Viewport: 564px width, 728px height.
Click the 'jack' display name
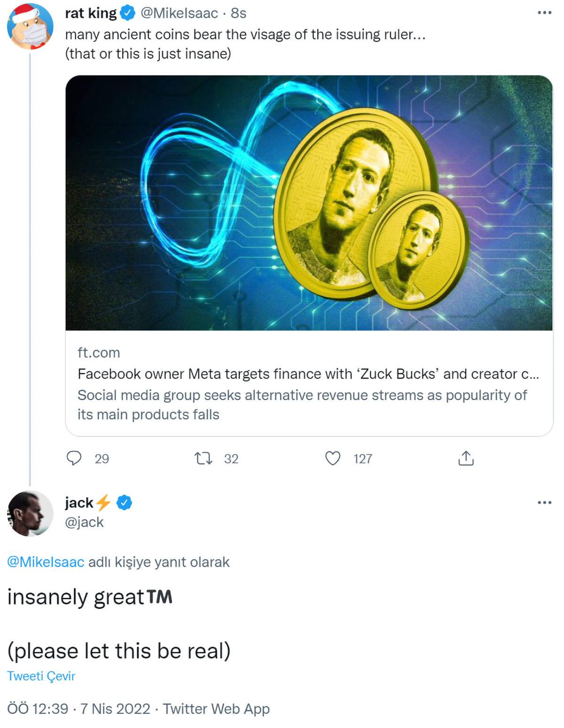pyautogui.click(x=79, y=503)
